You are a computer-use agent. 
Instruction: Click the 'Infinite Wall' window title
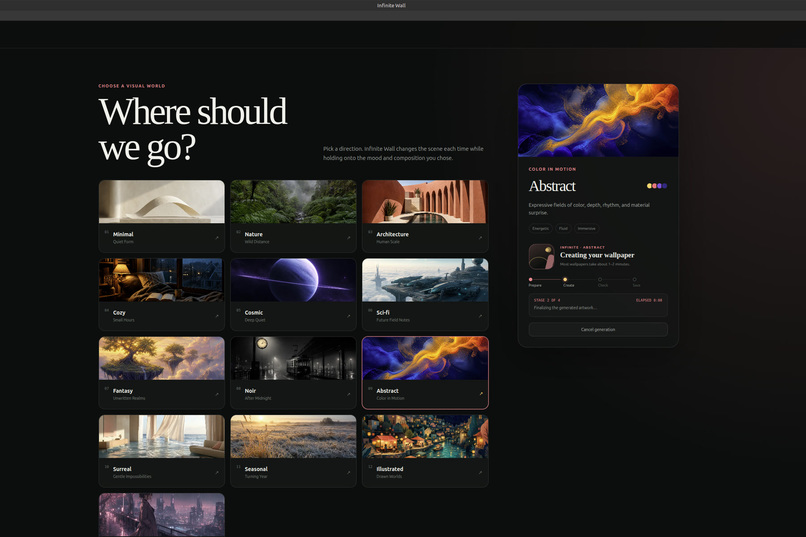pyautogui.click(x=391, y=6)
